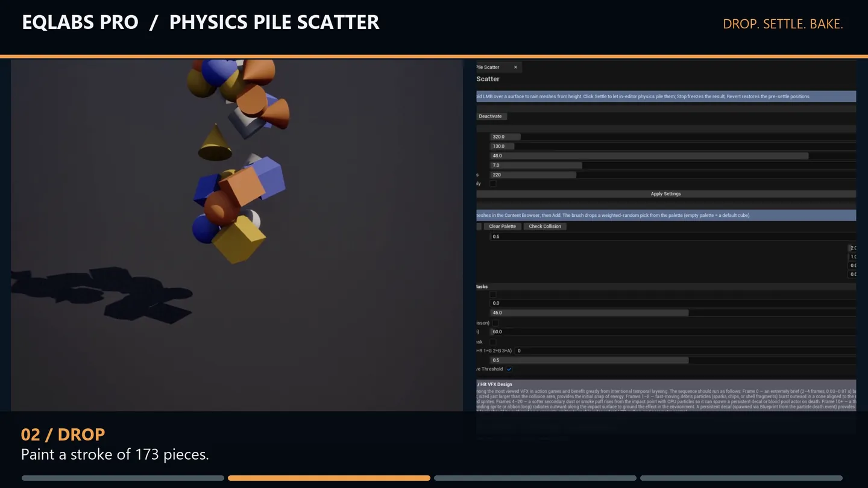
Task: Click the 60.0 value field
Action: tap(673, 332)
